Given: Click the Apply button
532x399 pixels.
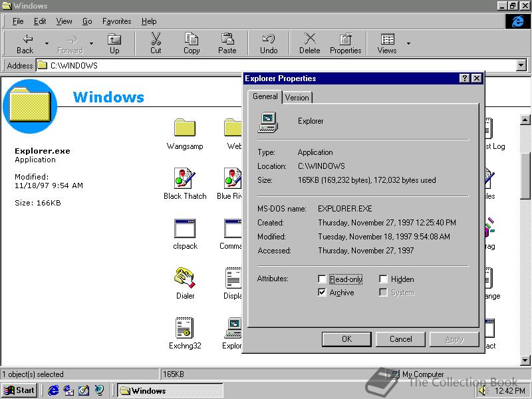Looking at the screenshot, I should [454, 339].
